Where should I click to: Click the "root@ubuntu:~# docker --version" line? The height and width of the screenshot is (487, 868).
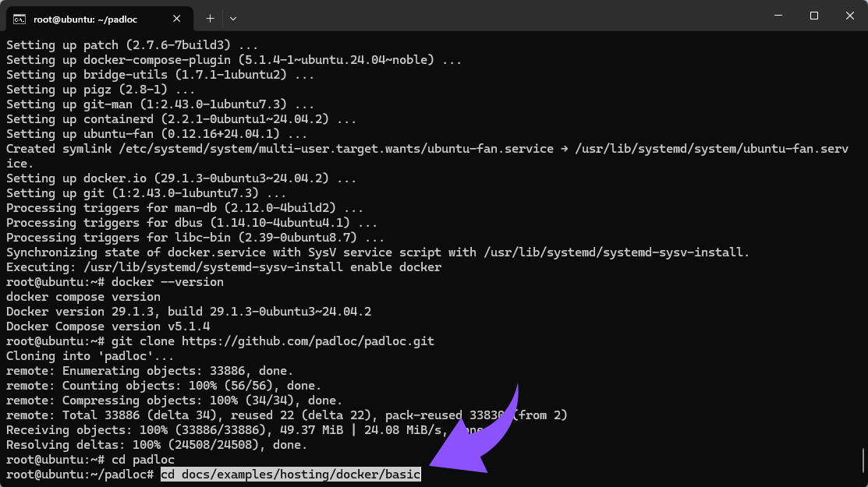tap(115, 282)
